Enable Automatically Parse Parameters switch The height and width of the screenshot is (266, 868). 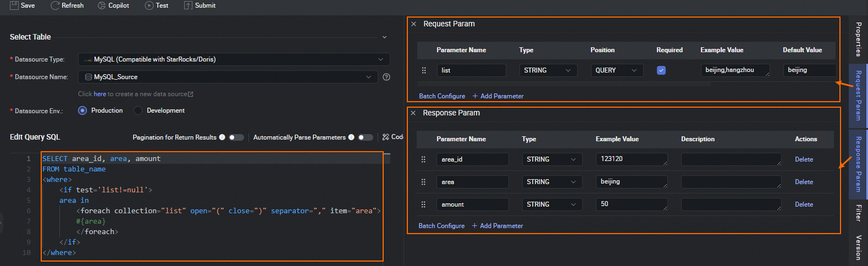click(x=366, y=137)
